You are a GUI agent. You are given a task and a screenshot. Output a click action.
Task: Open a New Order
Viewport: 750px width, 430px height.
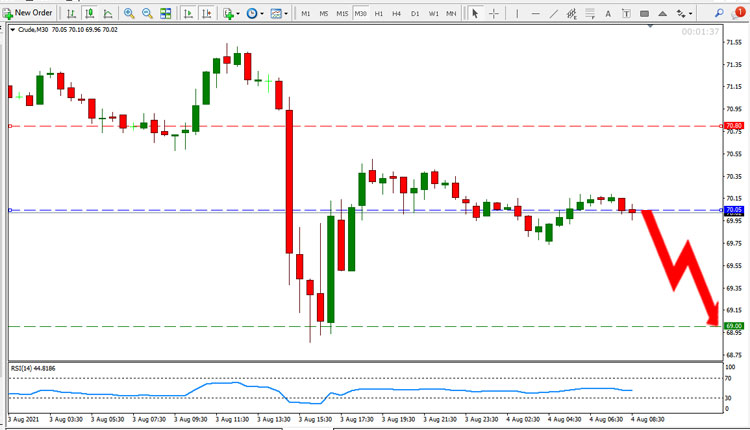coord(28,13)
